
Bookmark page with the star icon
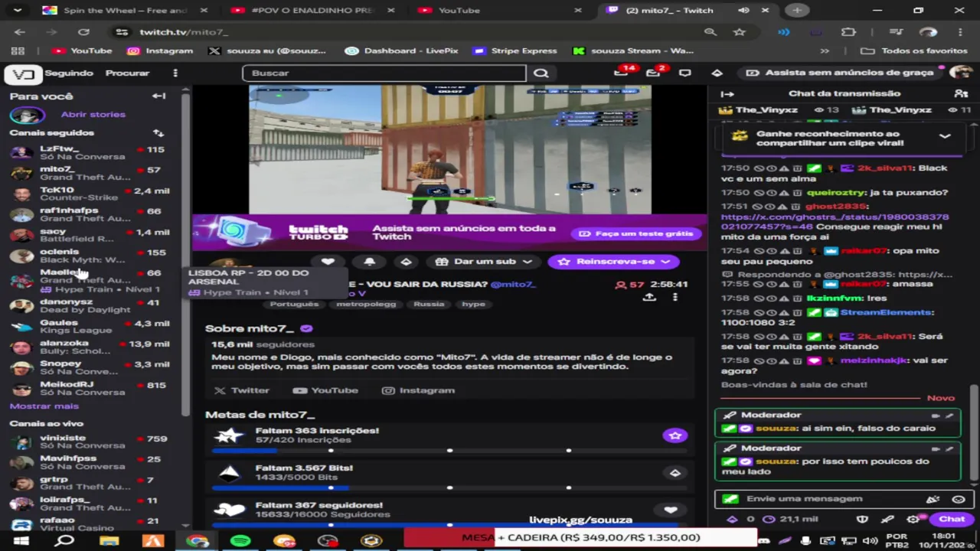tap(739, 32)
